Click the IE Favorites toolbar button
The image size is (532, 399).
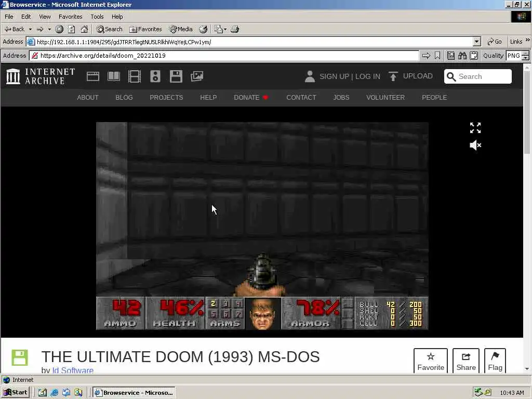[x=145, y=29]
